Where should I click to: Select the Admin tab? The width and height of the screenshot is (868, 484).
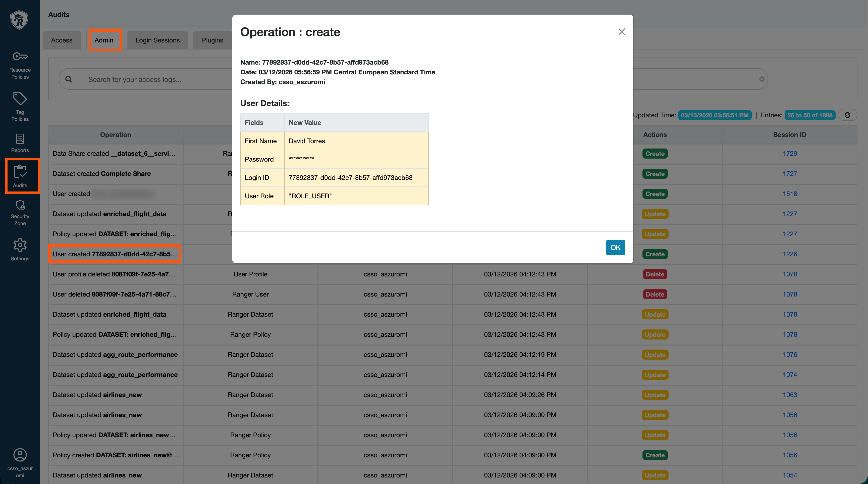[x=104, y=40]
